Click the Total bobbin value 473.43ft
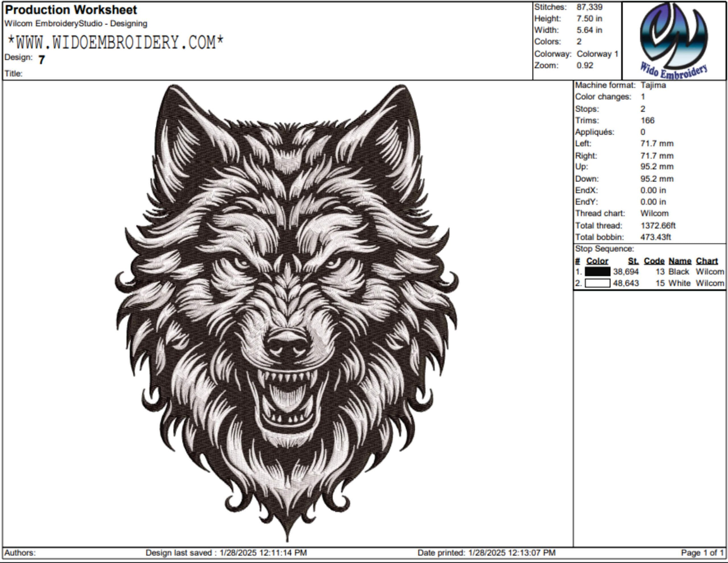The image size is (728, 563). 656,237
